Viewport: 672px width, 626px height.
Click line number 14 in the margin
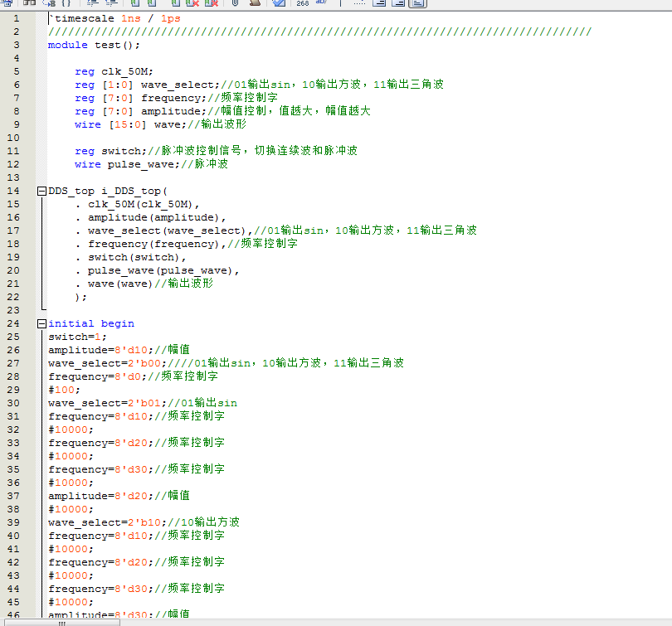14,191
